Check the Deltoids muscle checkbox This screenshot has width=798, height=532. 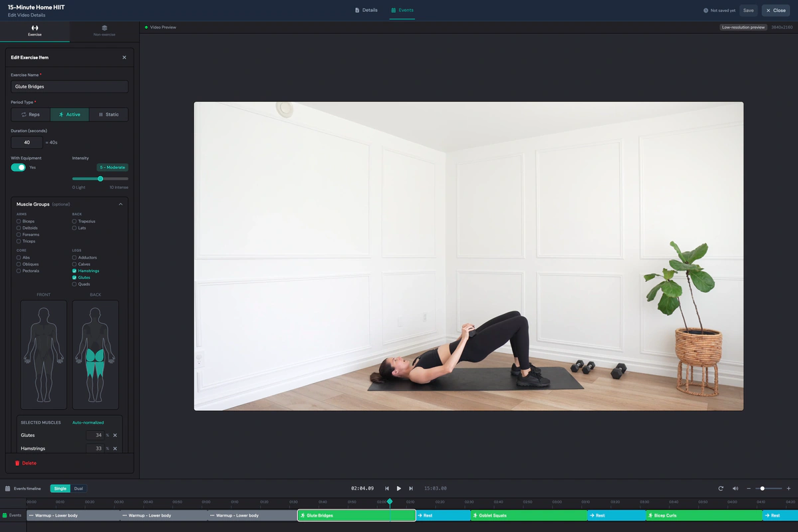(19, 228)
